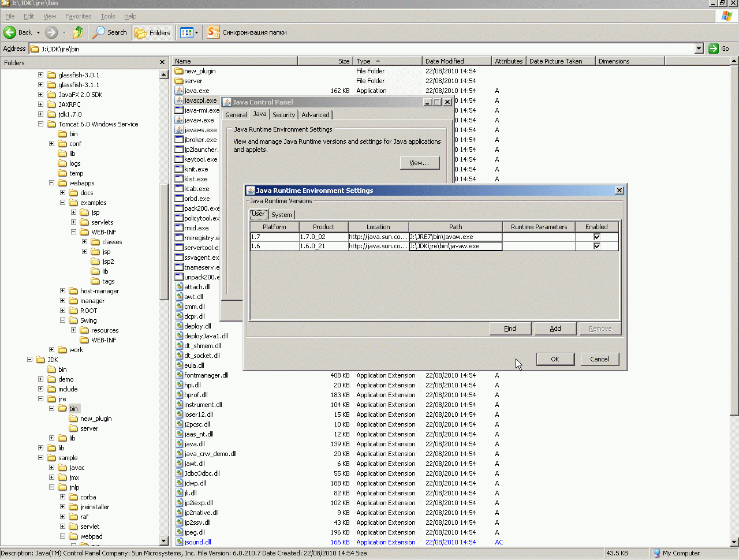Viewport: 739px width, 560px height.
Task: Select the jpeg.dll file icon
Action: click(179, 532)
